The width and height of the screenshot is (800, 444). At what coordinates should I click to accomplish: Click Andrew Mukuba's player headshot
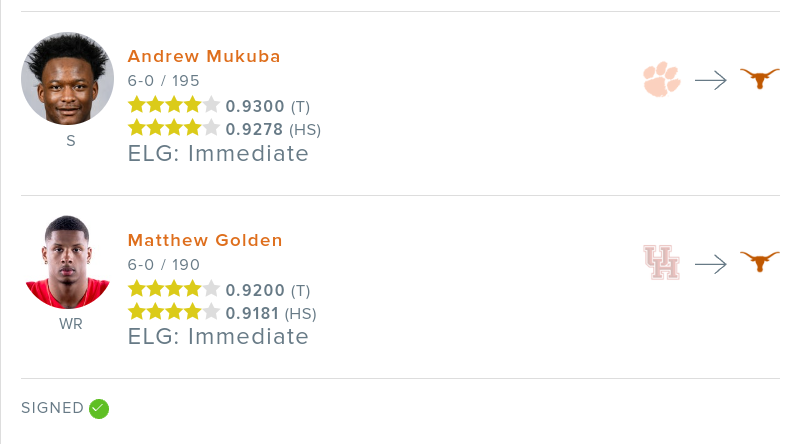[68, 79]
